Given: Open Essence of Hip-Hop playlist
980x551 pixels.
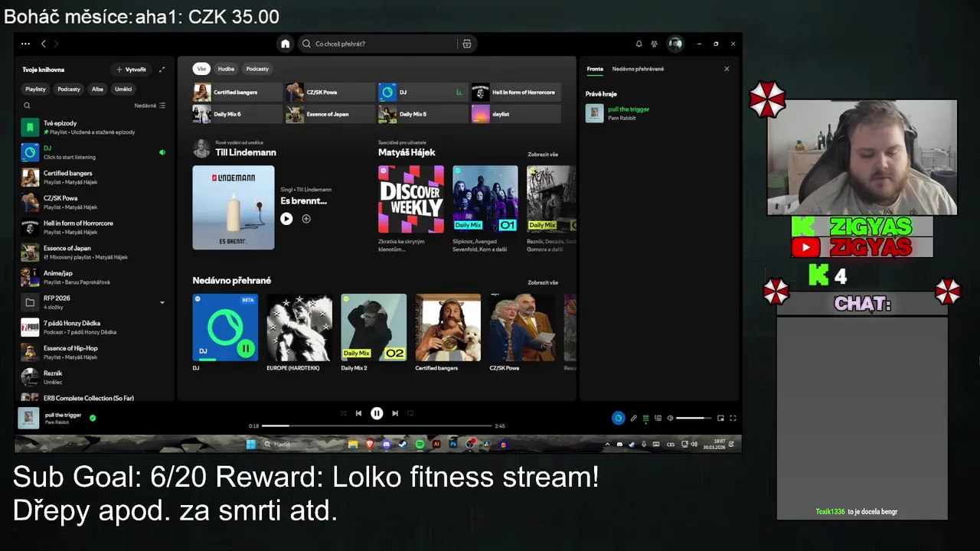Looking at the screenshot, I should pyautogui.click(x=93, y=352).
